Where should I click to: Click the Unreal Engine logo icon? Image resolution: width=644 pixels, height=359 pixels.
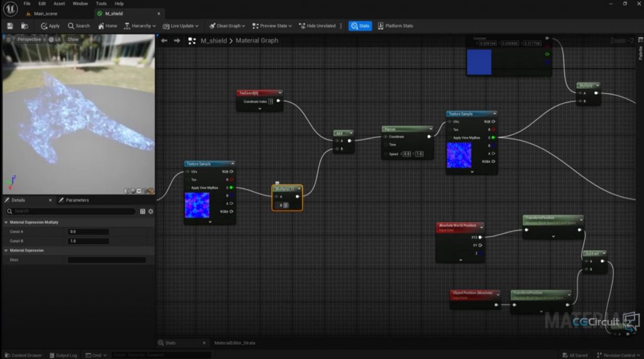click(x=10, y=8)
